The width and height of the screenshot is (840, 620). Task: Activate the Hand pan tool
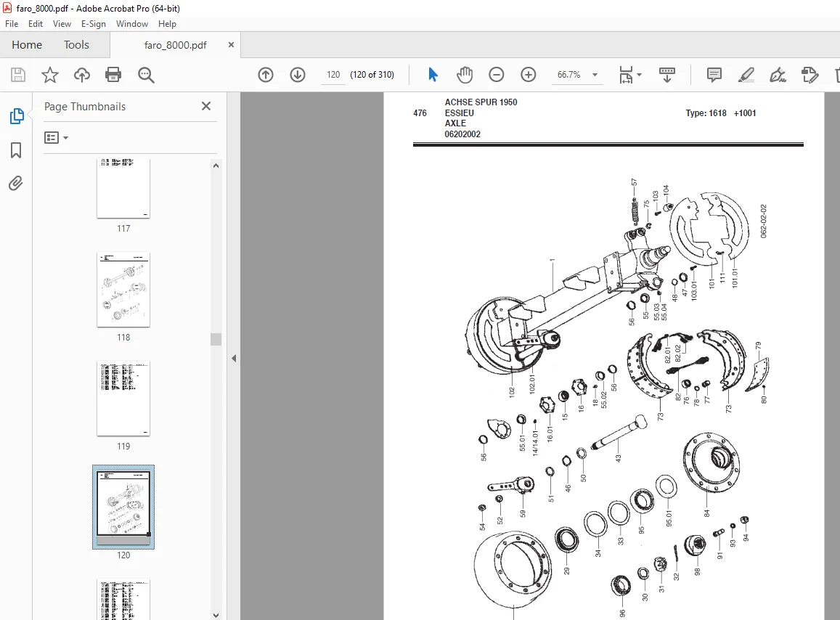465,75
